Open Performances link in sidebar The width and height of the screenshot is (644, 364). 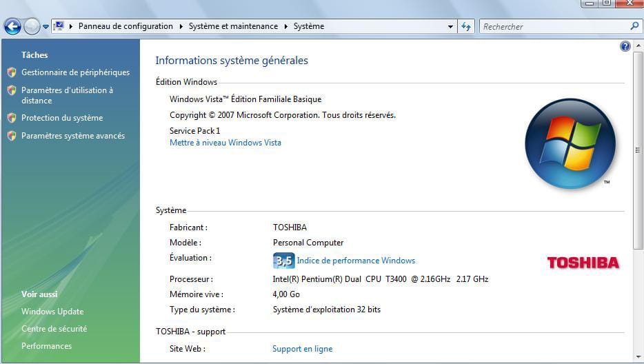[46, 346]
